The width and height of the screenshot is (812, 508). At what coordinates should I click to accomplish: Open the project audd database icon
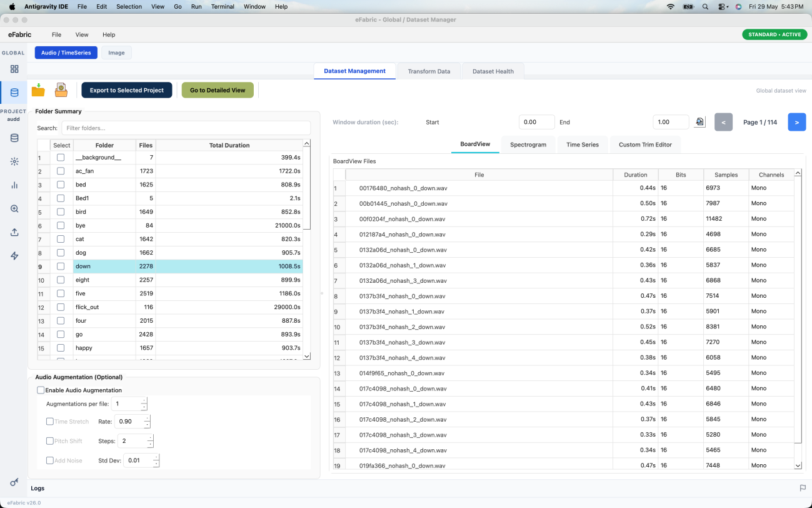coord(14,138)
